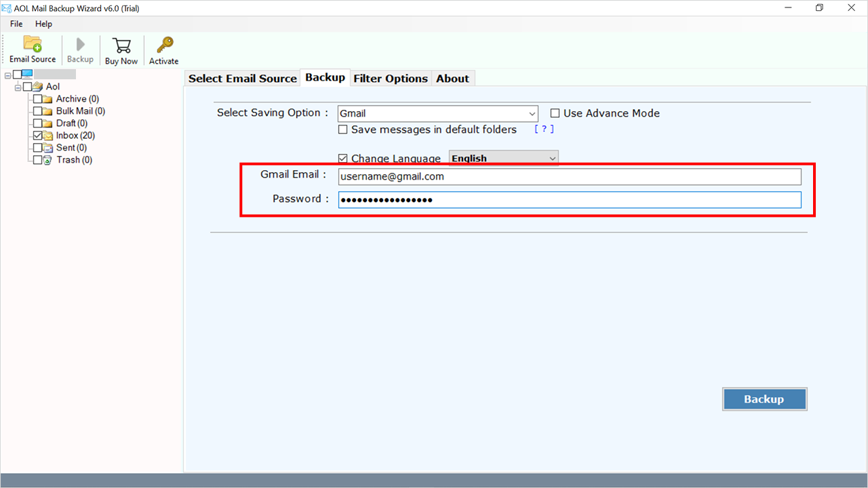Click the Trash folder icon
The image size is (868, 488).
(x=47, y=160)
